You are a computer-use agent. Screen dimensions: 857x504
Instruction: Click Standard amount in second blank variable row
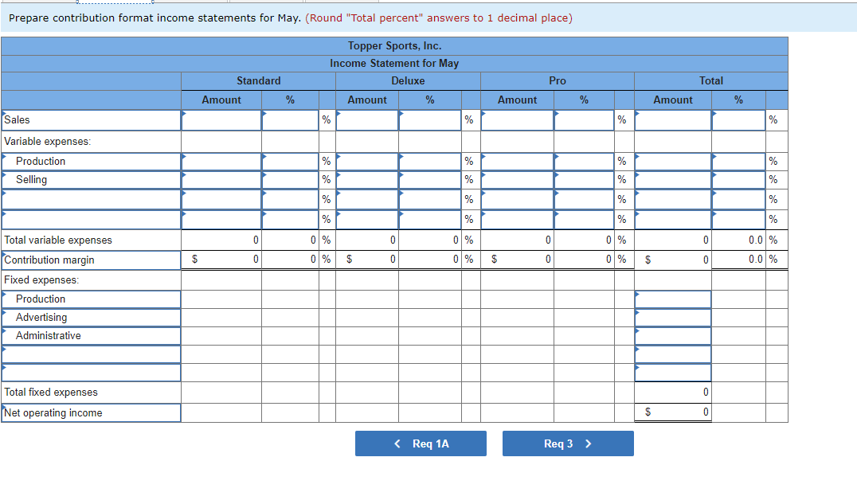click(x=221, y=220)
